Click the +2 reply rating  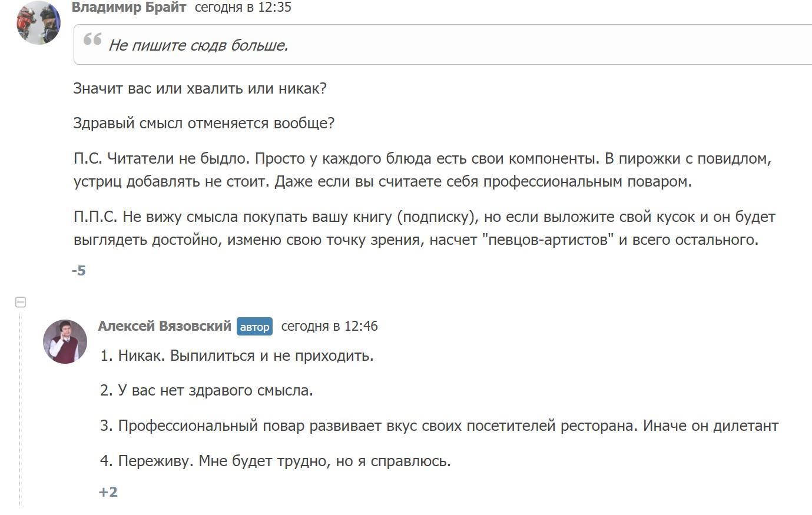(108, 492)
